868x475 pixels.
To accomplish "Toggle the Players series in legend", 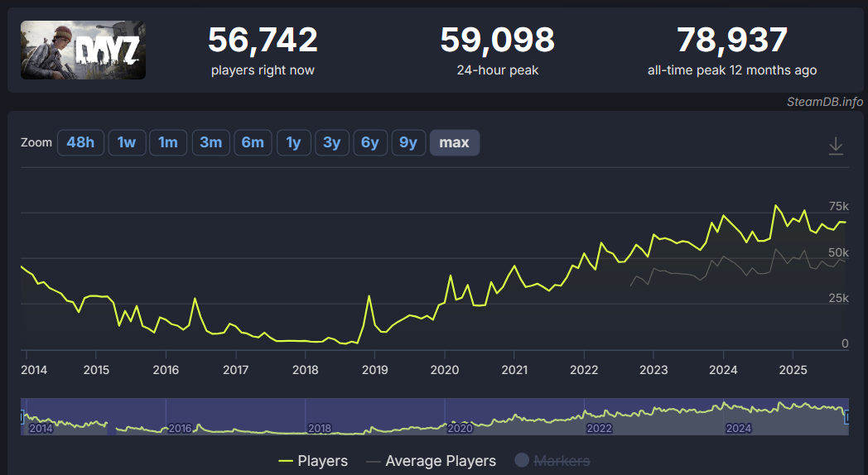I will click(x=313, y=461).
